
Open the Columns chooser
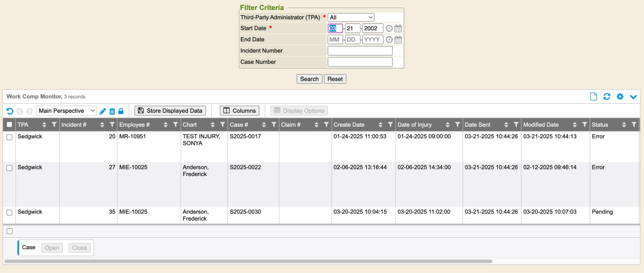coord(239,111)
